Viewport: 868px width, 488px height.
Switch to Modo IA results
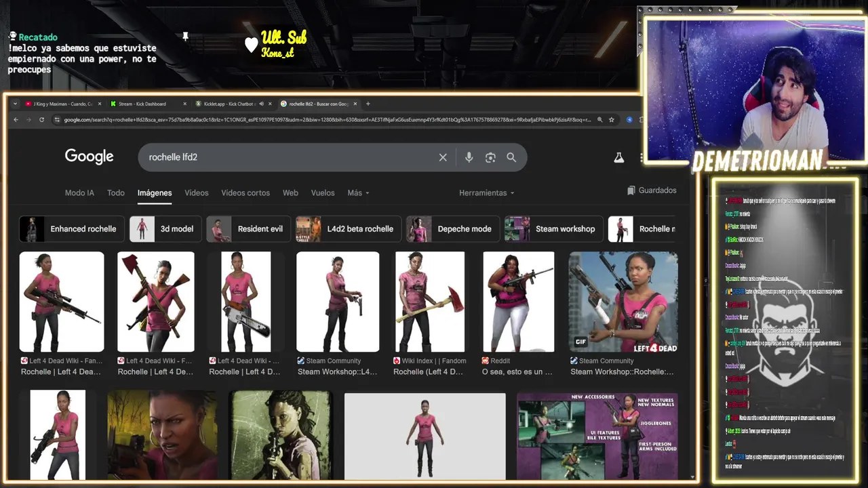(x=79, y=193)
